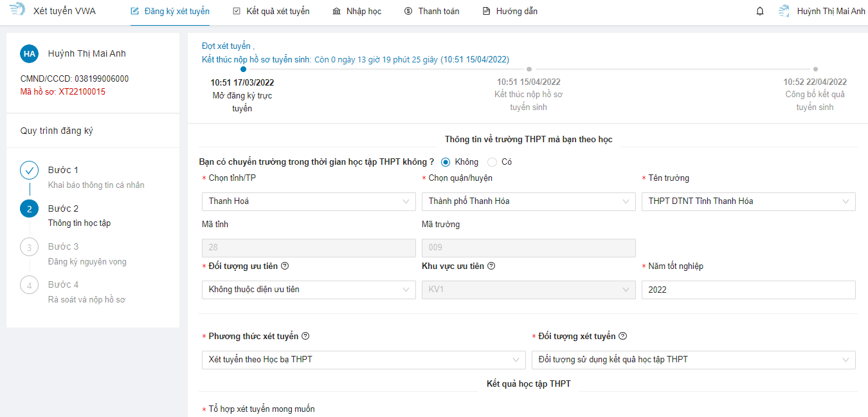Click the notification bell icon
The height and width of the screenshot is (417, 868).
760,11
